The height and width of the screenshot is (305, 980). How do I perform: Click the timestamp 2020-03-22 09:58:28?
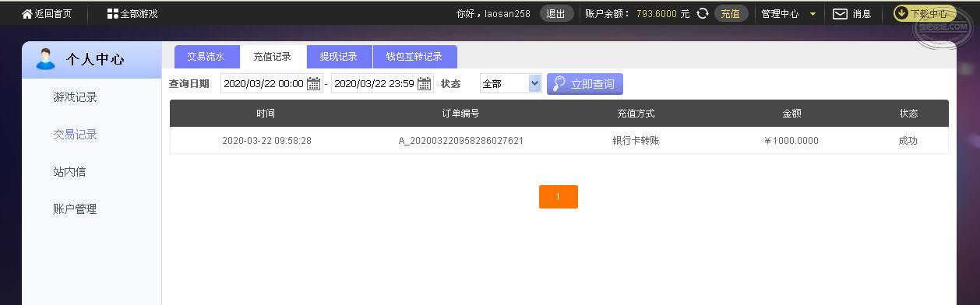point(266,141)
